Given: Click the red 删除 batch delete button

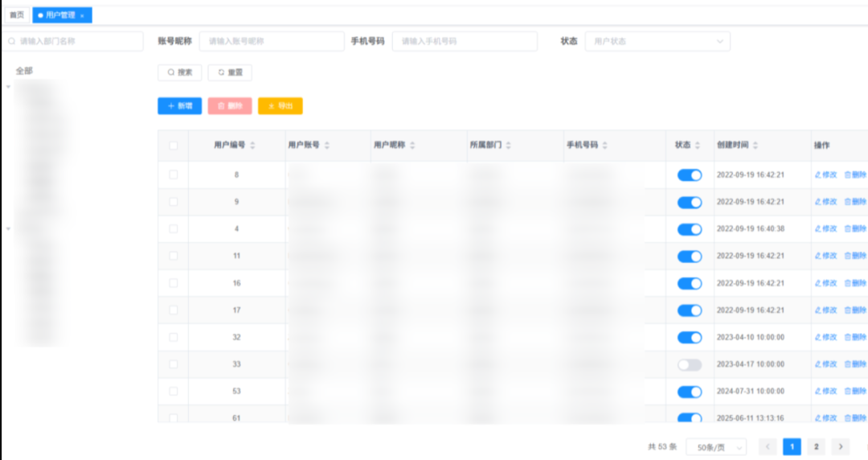Looking at the screenshot, I should [x=230, y=106].
